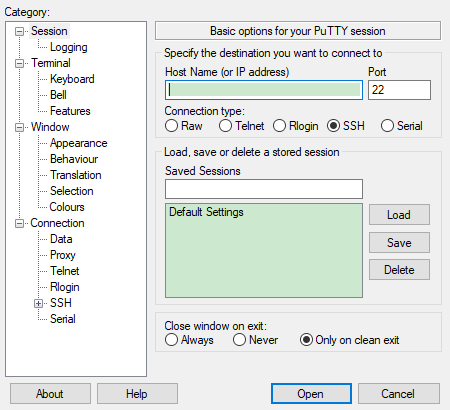Show the Appearance options

pos(79,143)
